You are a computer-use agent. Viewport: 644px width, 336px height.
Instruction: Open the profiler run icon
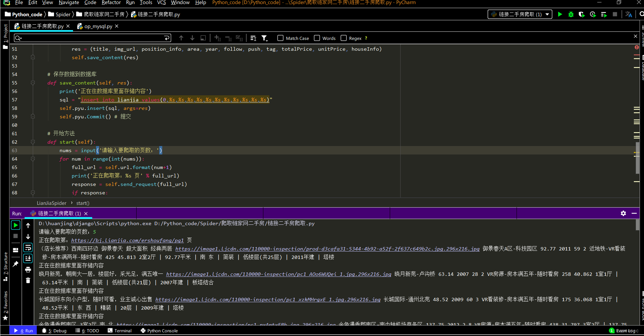[x=593, y=14]
